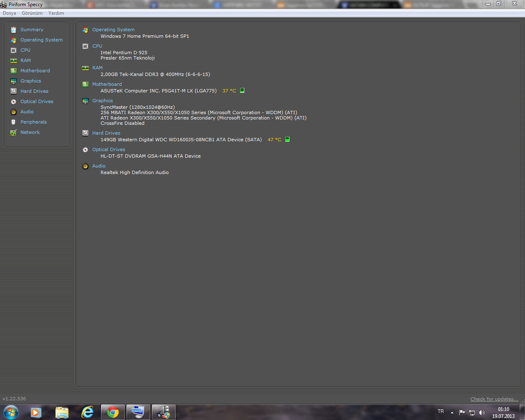This screenshot has height=420, width=525.
Task: Click the Graphics heading link in summary
Action: 103,101
